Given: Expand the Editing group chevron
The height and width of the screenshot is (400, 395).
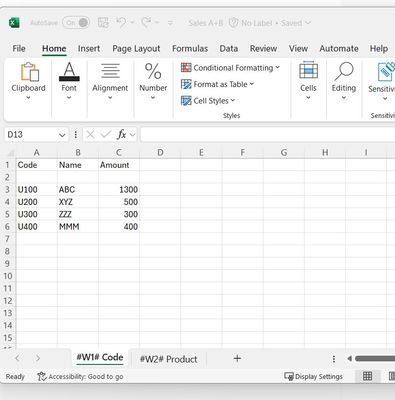Looking at the screenshot, I should click(x=344, y=98).
